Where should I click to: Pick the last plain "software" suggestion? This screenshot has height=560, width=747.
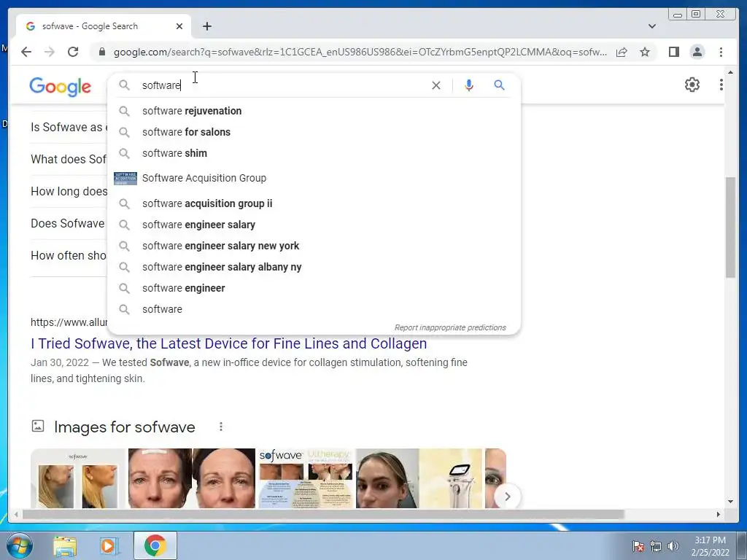314,309
